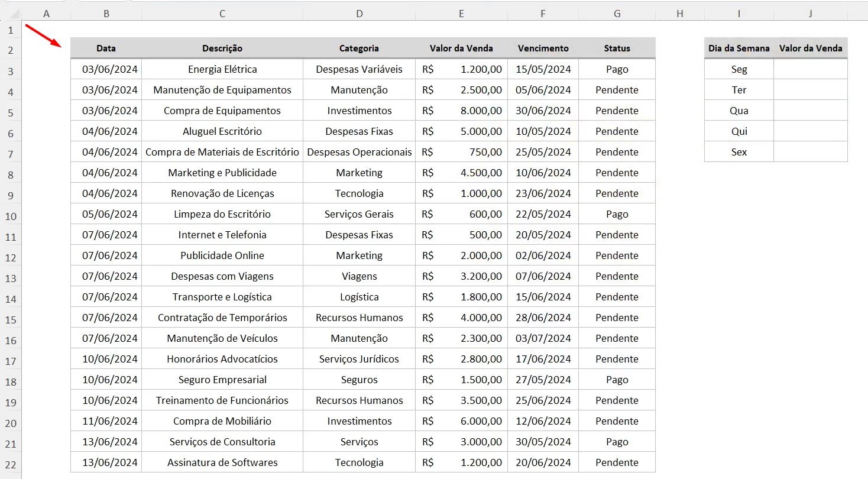The width and height of the screenshot is (868, 479).
Task: Click empty value cell next to 'Seg'
Action: click(x=811, y=69)
